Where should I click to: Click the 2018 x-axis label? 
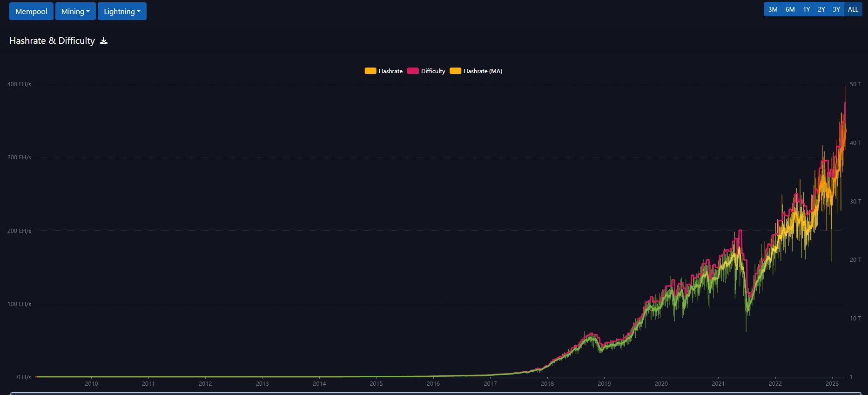pyautogui.click(x=547, y=384)
